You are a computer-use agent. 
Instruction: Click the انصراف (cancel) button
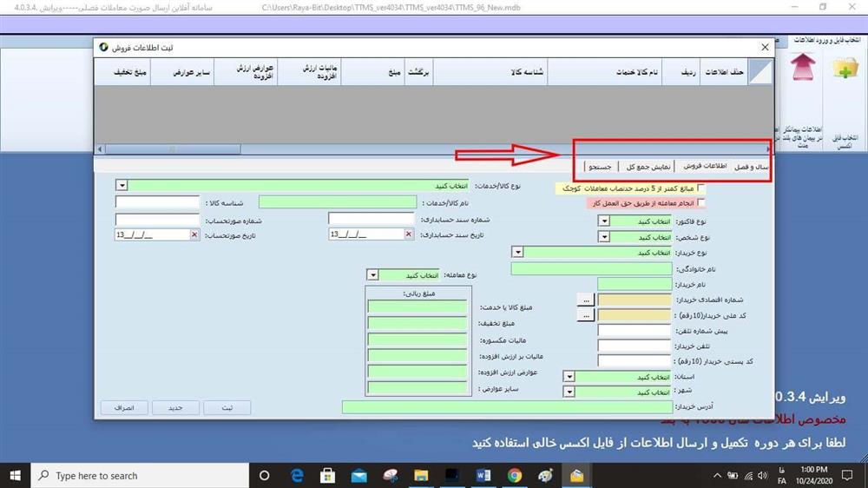tap(124, 408)
